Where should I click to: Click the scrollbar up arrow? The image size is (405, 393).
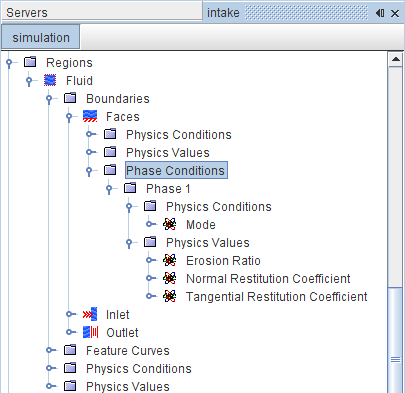click(x=396, y=59)
